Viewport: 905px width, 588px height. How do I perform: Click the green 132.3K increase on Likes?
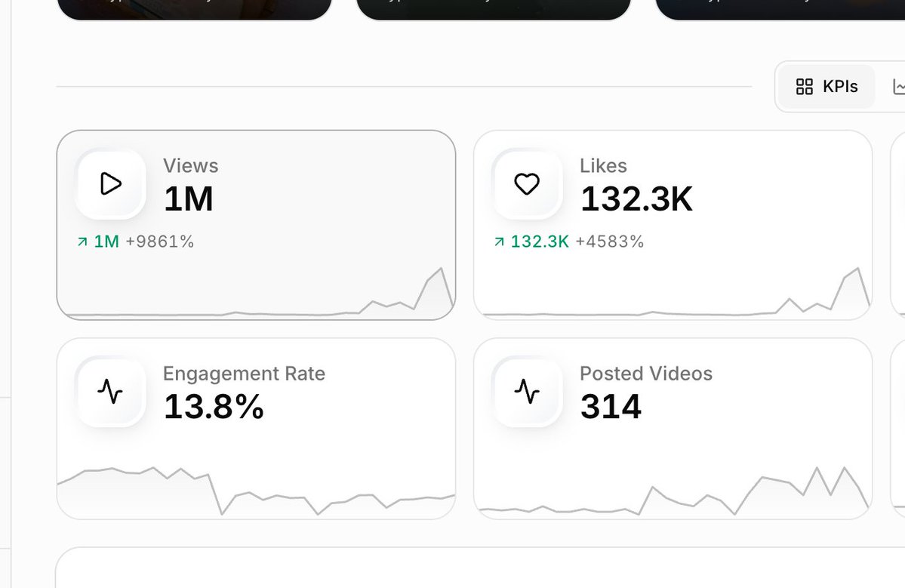[540, 242]
